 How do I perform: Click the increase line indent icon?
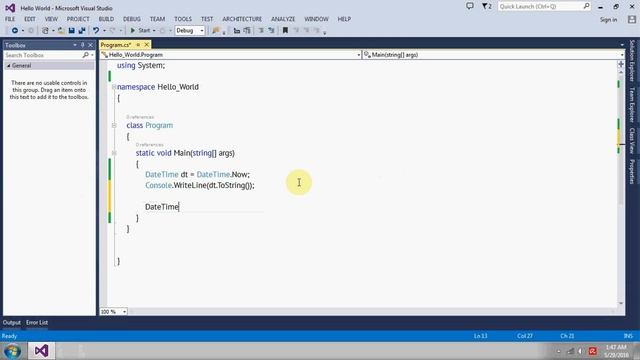pyautogui.click(x=247, y=31)
